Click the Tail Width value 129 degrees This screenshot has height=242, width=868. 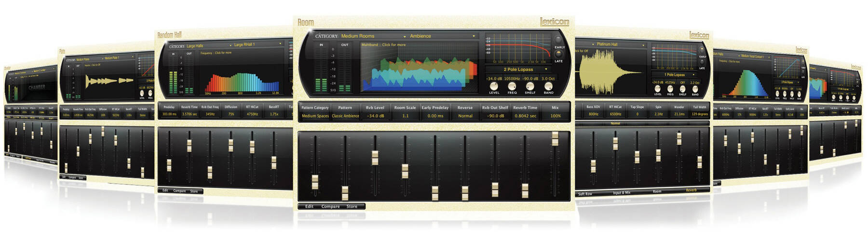(x=700, y=114)
